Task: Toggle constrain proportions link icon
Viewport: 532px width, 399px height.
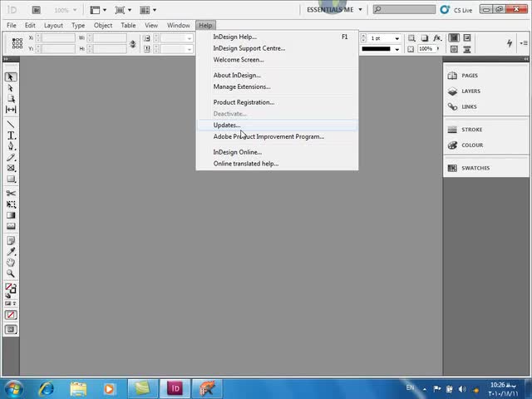Action: click(x=133, y=44)
